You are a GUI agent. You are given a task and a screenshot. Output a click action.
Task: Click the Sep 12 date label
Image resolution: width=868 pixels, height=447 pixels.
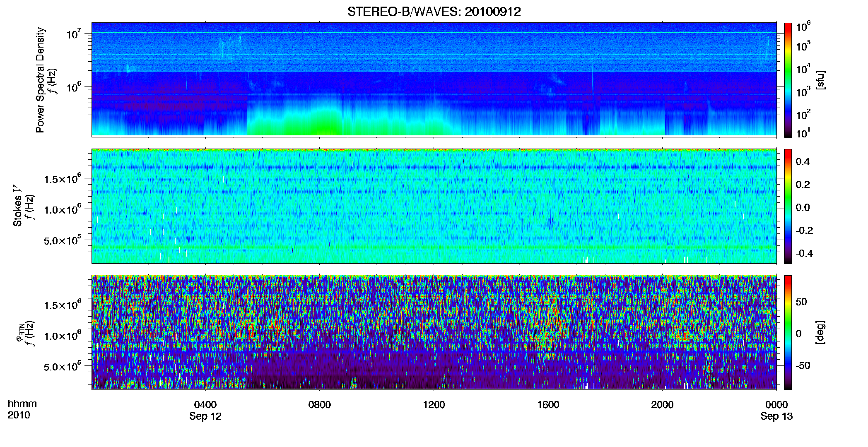[205, 416]
